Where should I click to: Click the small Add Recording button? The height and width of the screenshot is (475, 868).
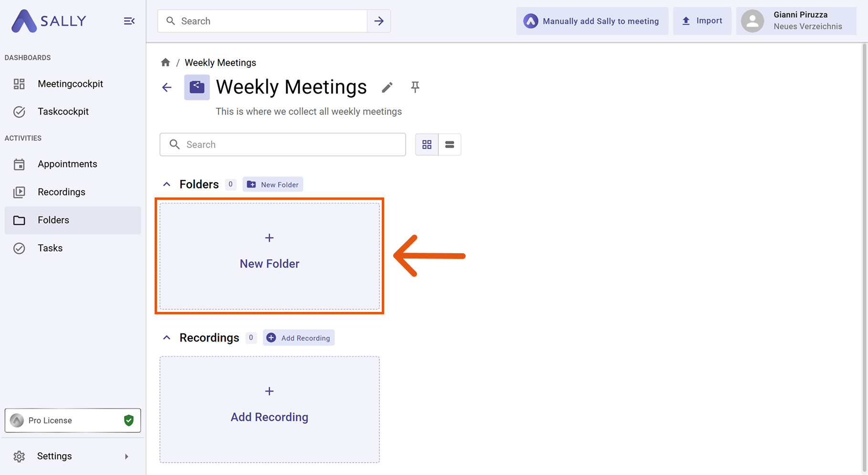pos(299,338)
